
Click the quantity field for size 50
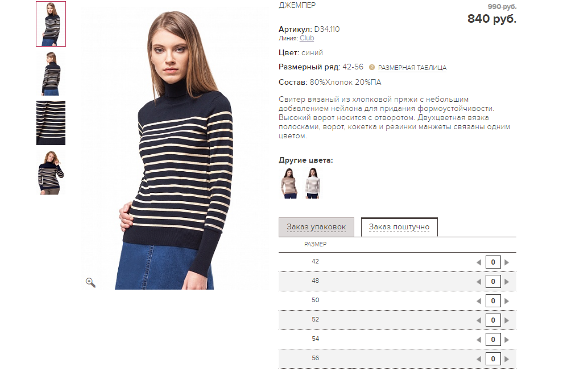pyautogui.click(x=493, y=301)
